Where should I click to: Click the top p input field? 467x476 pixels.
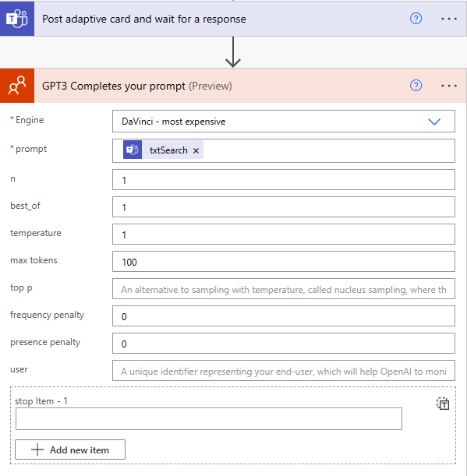coord(284,289)
